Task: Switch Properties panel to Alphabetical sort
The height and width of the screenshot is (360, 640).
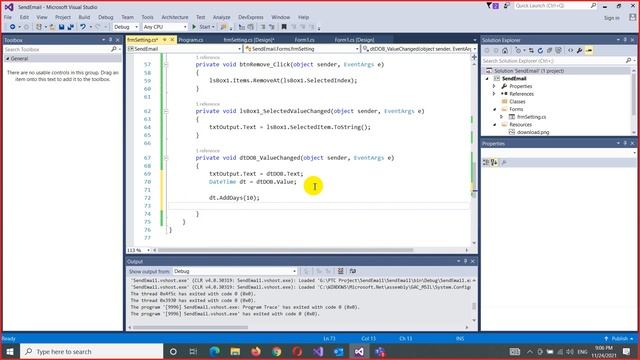Action: (x=494, y=162)
